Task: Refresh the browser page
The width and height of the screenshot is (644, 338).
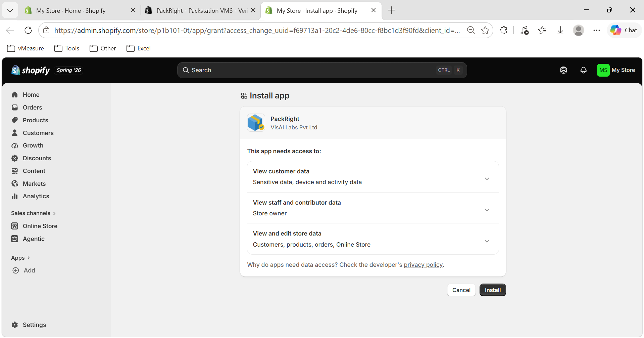Action: [28, 31]
